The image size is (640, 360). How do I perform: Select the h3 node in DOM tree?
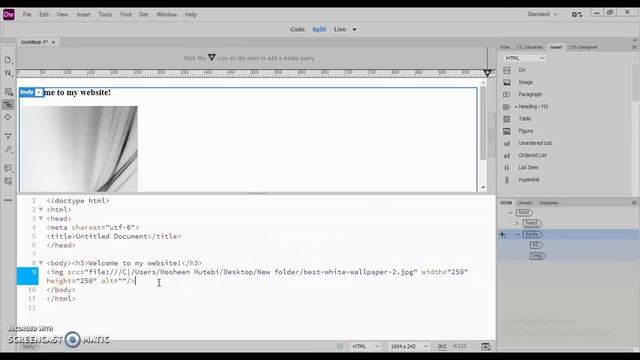pyautogui.click(x=536, y=245)
